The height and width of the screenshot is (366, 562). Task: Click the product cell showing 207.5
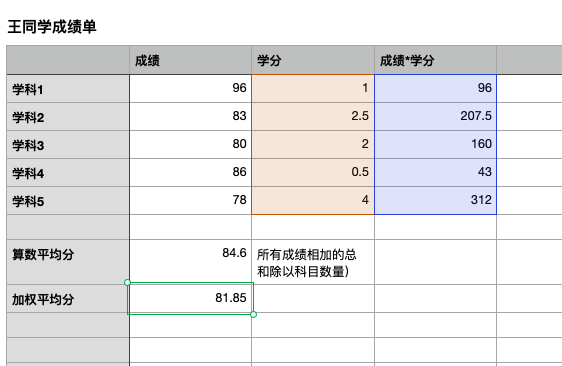point(435,117)
